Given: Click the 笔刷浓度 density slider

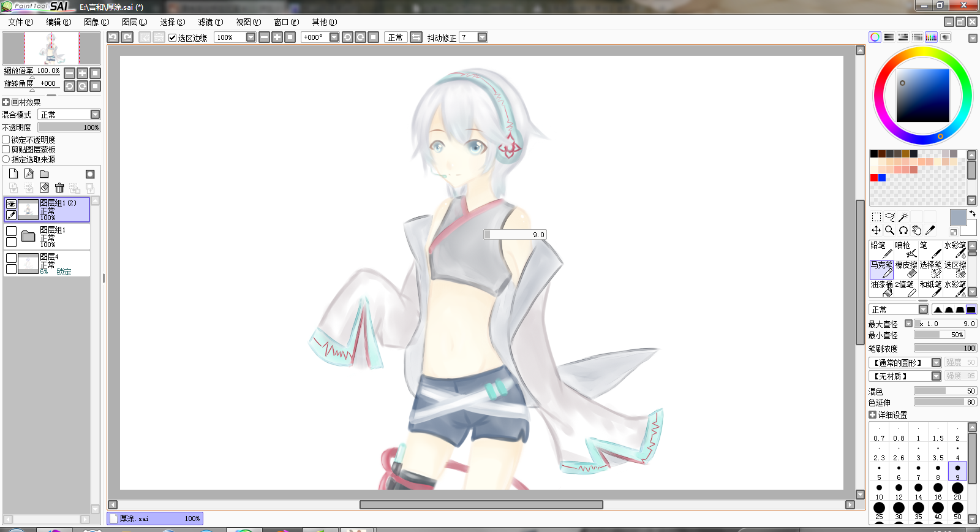Looking at the screenshot, I should click(945, 348).
